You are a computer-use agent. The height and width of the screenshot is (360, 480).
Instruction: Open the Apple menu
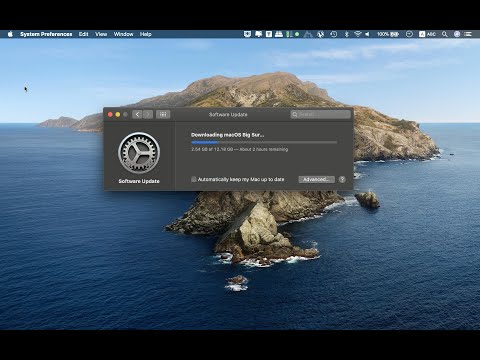(x=10, y=34)
